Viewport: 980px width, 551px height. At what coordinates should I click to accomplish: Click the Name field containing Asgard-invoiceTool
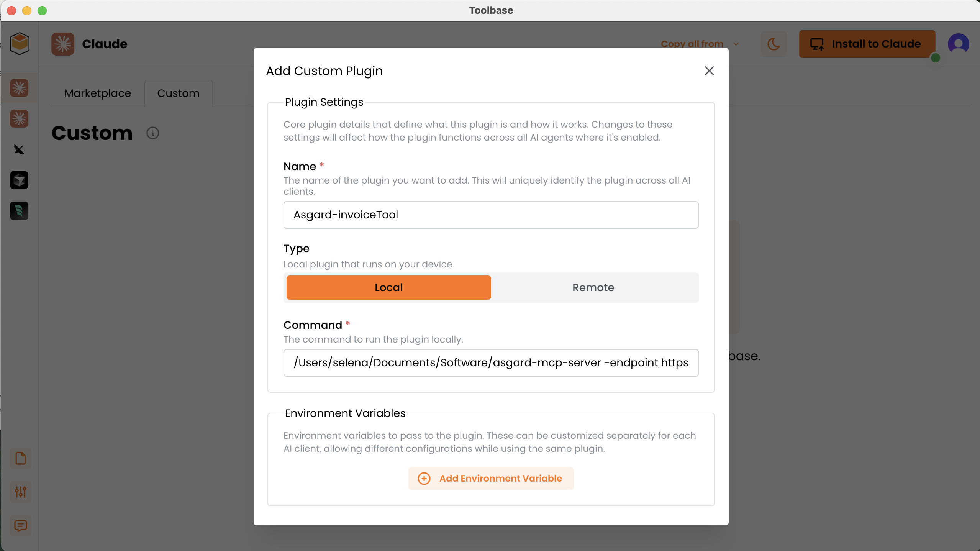click(x=491, y=215)
